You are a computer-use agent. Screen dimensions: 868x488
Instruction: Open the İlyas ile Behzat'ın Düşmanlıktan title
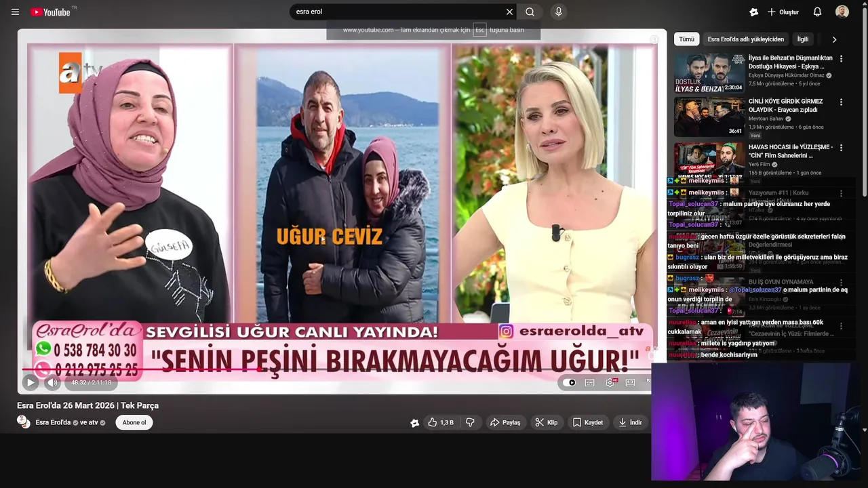[790, 62]
